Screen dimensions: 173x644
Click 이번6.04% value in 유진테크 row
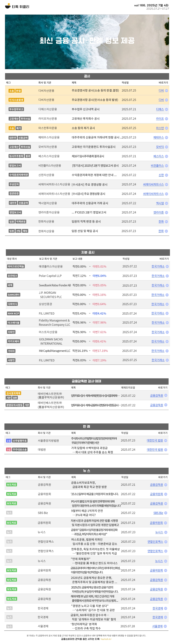pyautogui.click(x=99, y=276)
